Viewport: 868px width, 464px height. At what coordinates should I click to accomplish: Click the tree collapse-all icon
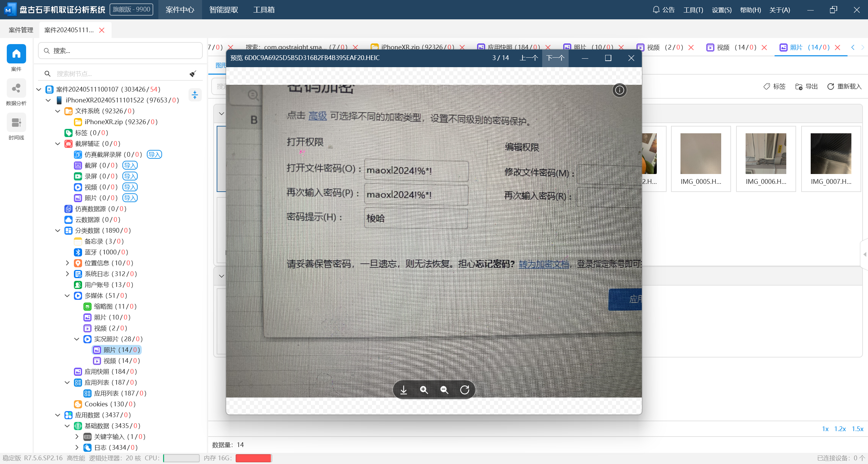[195, 95]
